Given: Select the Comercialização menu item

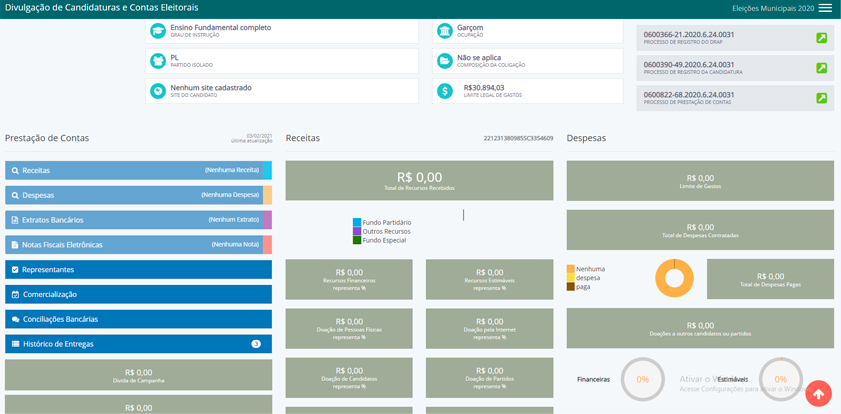Looking at the screenshot, I should pos(138,295).
